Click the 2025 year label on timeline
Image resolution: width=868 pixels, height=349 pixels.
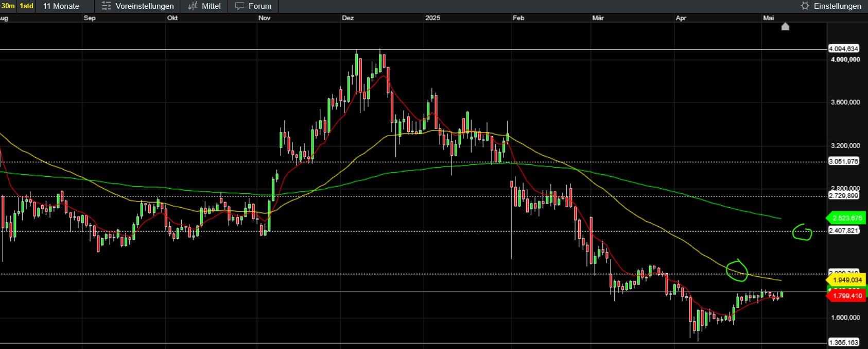[x=433, y=18]
